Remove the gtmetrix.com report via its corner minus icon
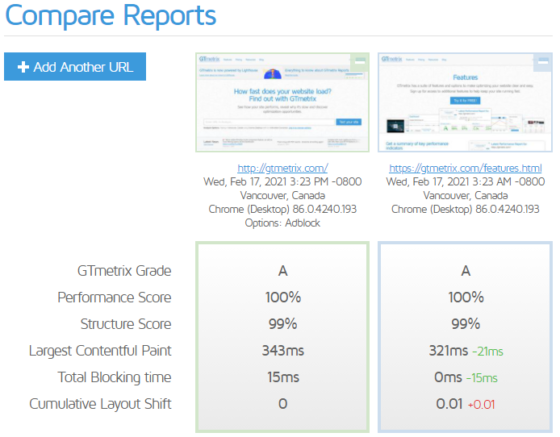 pyautogui.click(x=360, y=62)
